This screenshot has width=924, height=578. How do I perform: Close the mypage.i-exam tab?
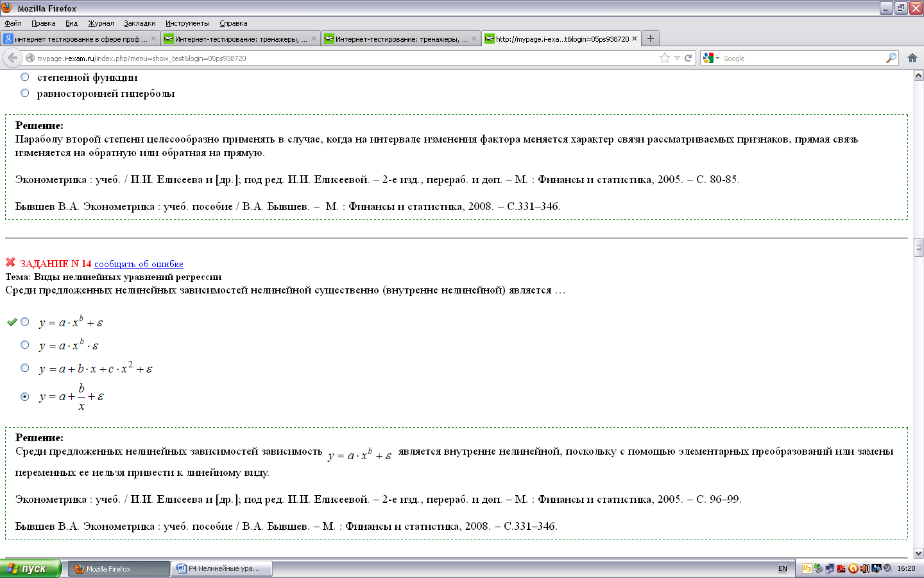pyautogui.click(x=635, y=39)
